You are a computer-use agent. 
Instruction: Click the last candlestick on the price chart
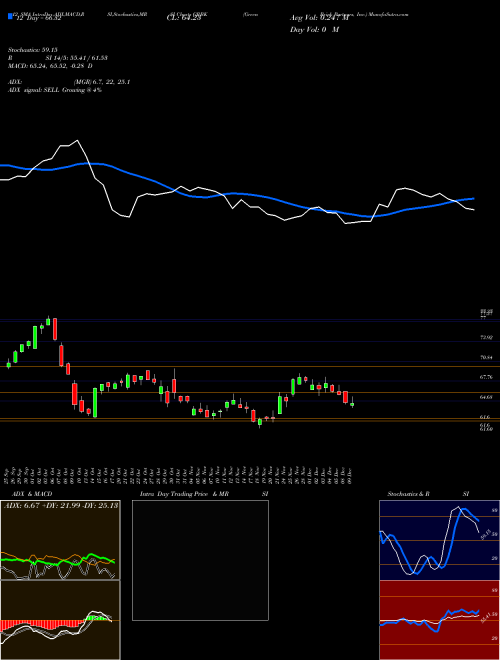tap(352, 403)
